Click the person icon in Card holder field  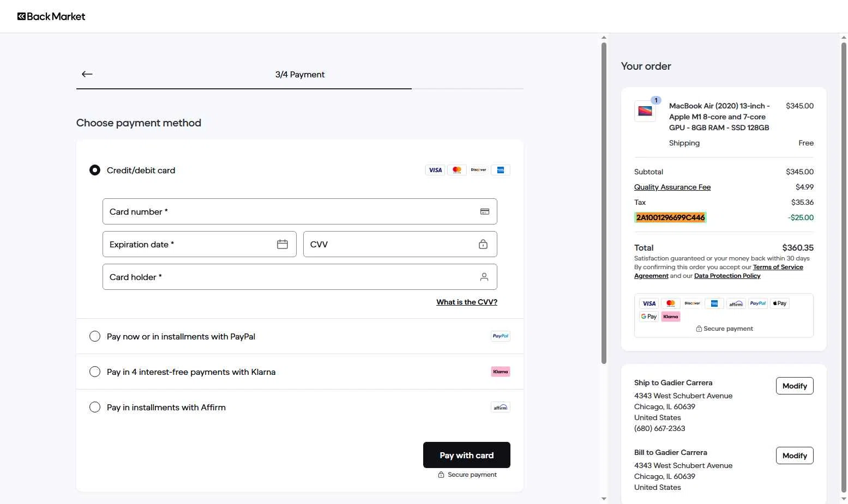tap(484, 277)
